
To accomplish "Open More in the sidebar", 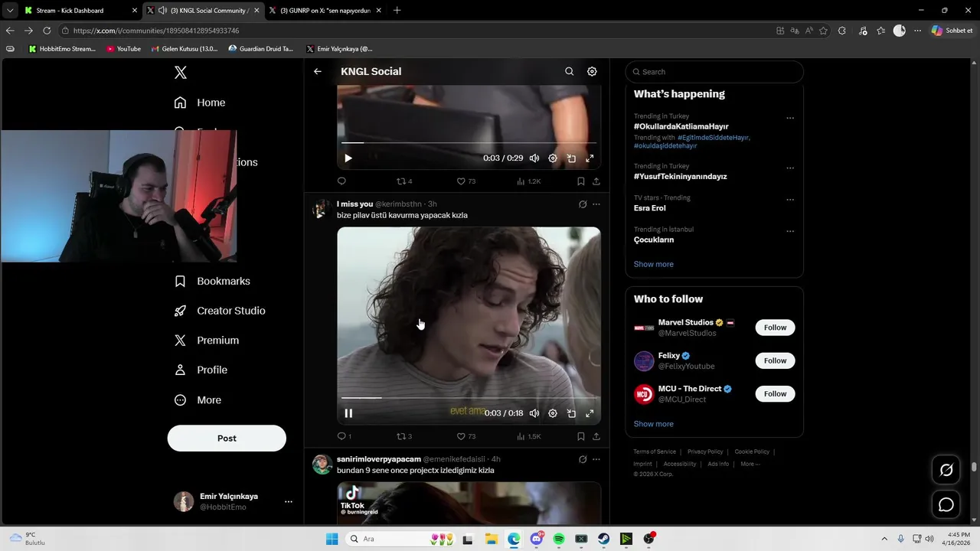I will pyautogui.click(x=198, y=400).
